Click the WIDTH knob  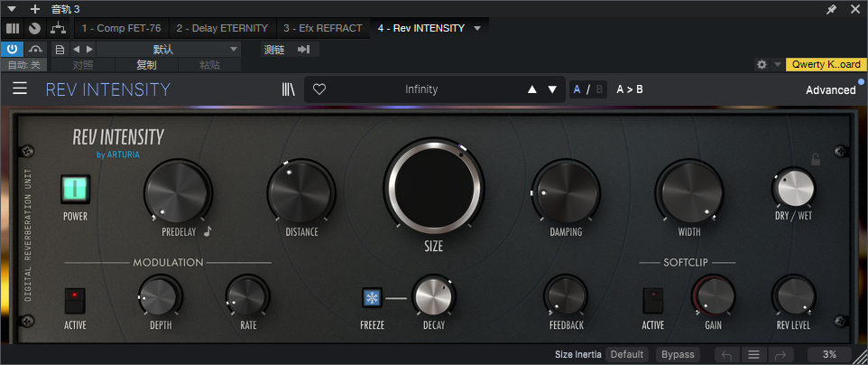[x=689, y=192]
